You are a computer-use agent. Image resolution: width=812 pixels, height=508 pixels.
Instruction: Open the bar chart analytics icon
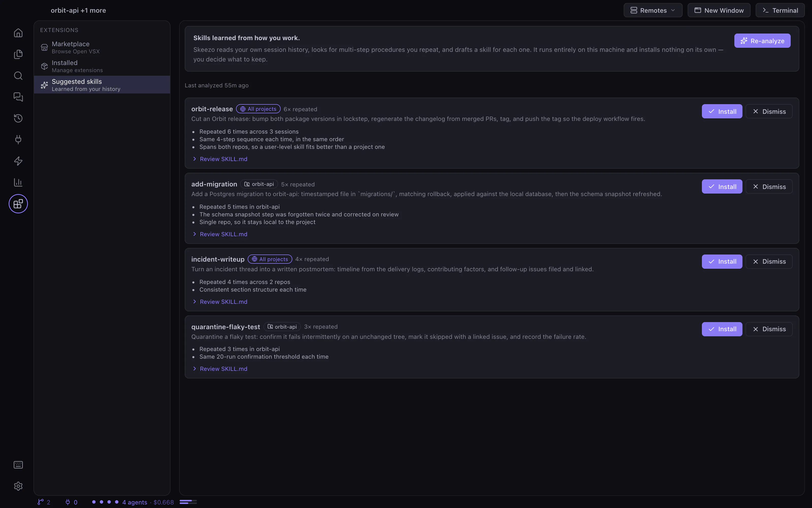18,182
